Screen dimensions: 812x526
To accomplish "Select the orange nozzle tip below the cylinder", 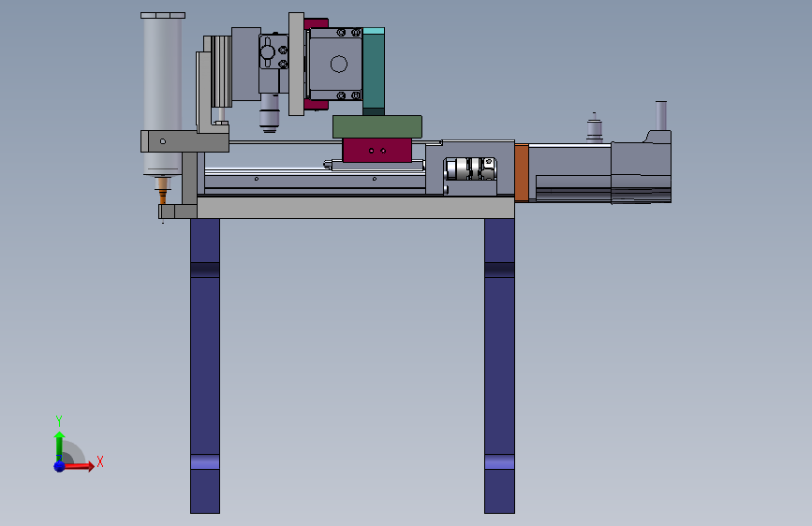I will (x=163, y=192).
